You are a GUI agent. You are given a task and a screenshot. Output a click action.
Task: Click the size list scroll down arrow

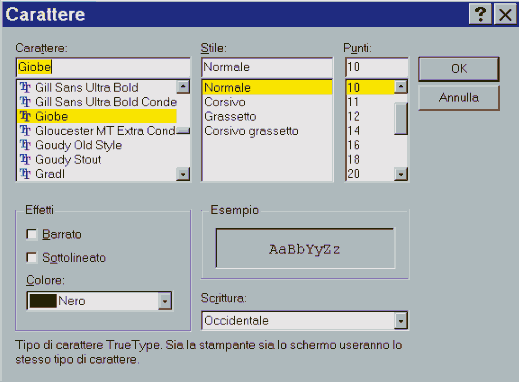coord(401,174)
